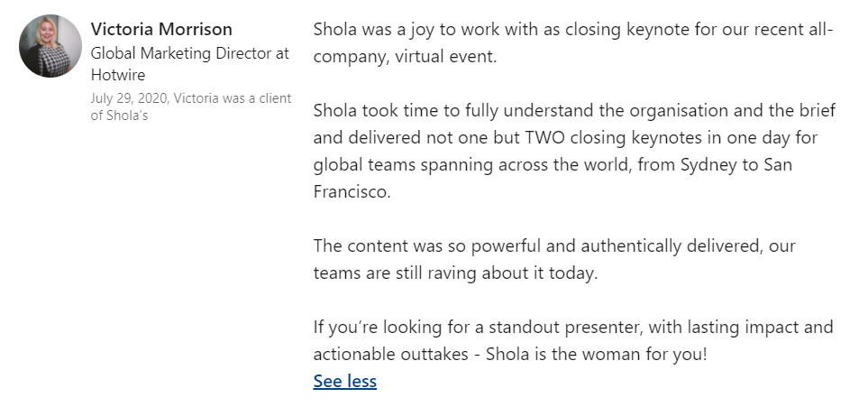
Task: Click the line starting 'Shola took time'
Action: pos(574,110)
